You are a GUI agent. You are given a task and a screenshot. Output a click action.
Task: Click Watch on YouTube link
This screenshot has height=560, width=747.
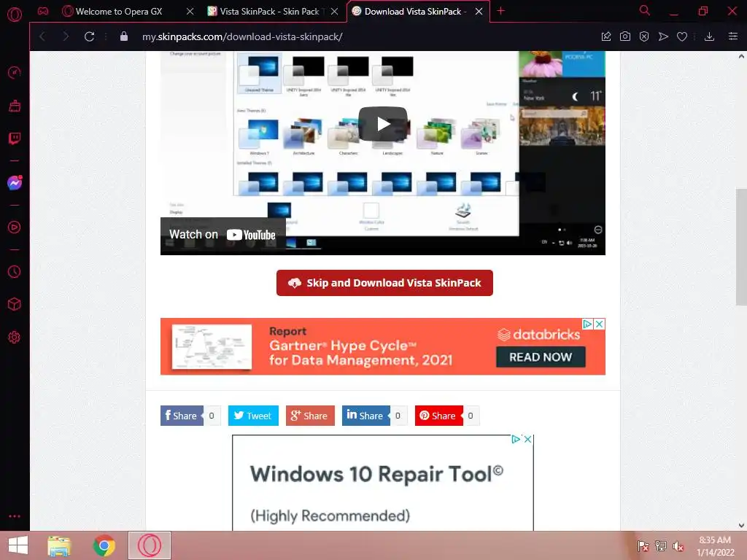click(222, 234)
